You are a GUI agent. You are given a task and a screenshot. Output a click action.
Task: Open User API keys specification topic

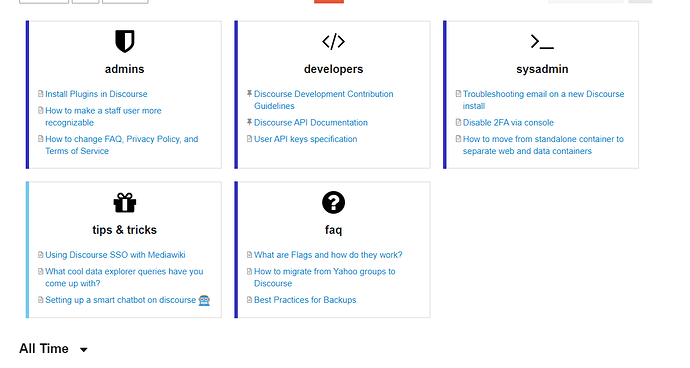pos(305,139)
